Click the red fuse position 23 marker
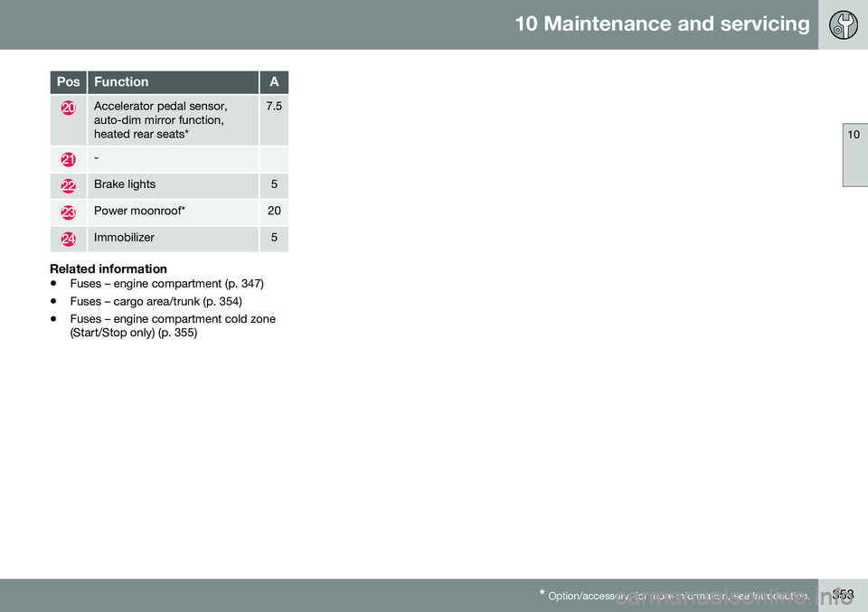Image resolution: width=868 pixels, height=612 pixels. click(68, 212)
